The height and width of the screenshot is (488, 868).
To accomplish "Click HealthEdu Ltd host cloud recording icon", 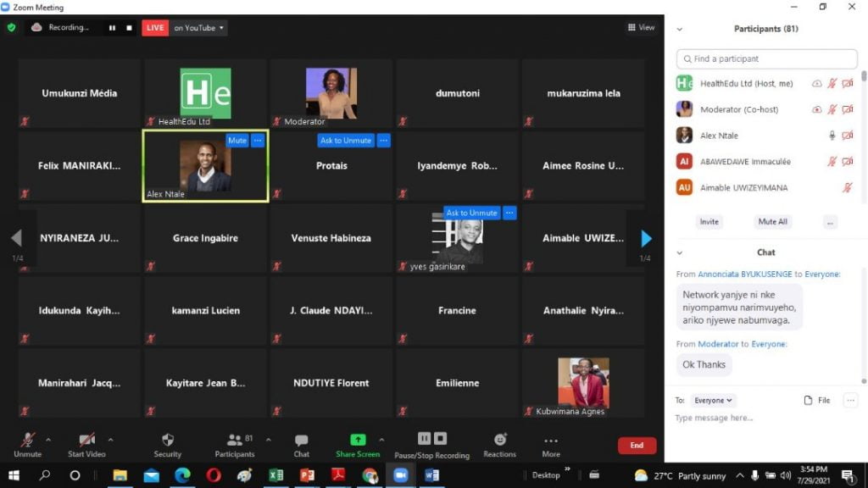I will [x=816, y=84].
